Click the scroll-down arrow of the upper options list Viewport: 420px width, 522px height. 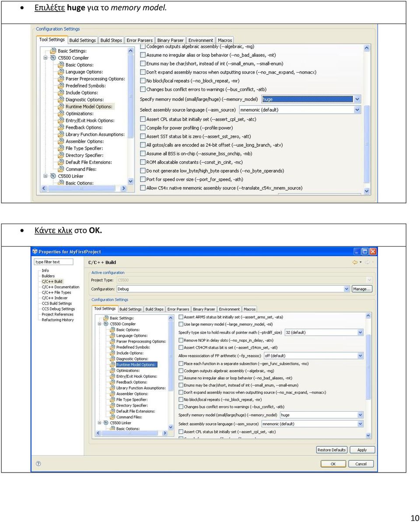(367, 191)
